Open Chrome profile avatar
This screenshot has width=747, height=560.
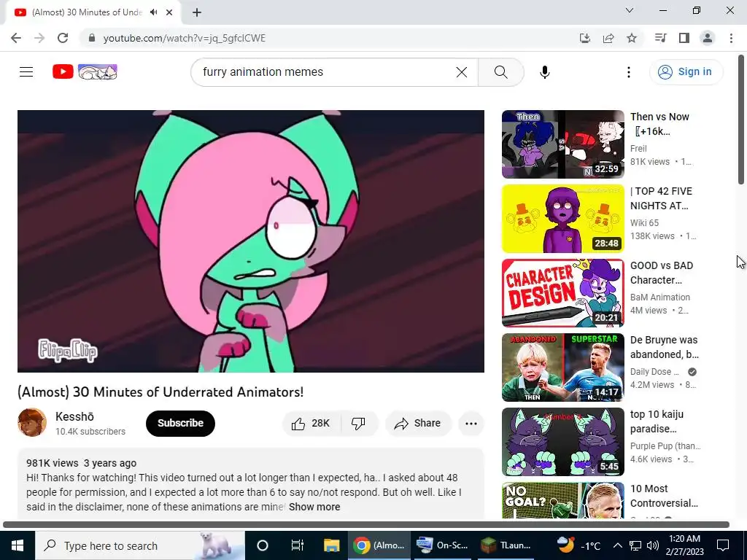(708, 38)
